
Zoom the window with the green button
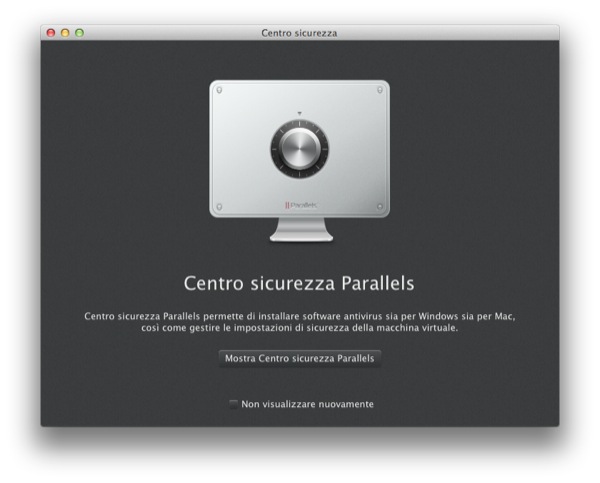(79, 33)
